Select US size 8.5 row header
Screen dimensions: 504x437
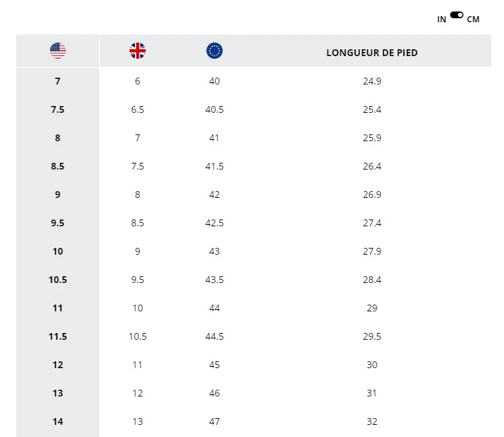tap(58, 166)
